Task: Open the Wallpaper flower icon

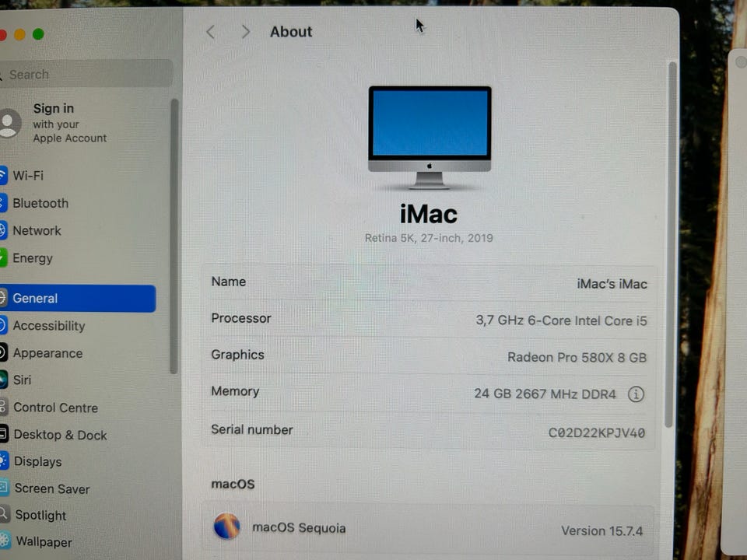Action: point(5,541)
